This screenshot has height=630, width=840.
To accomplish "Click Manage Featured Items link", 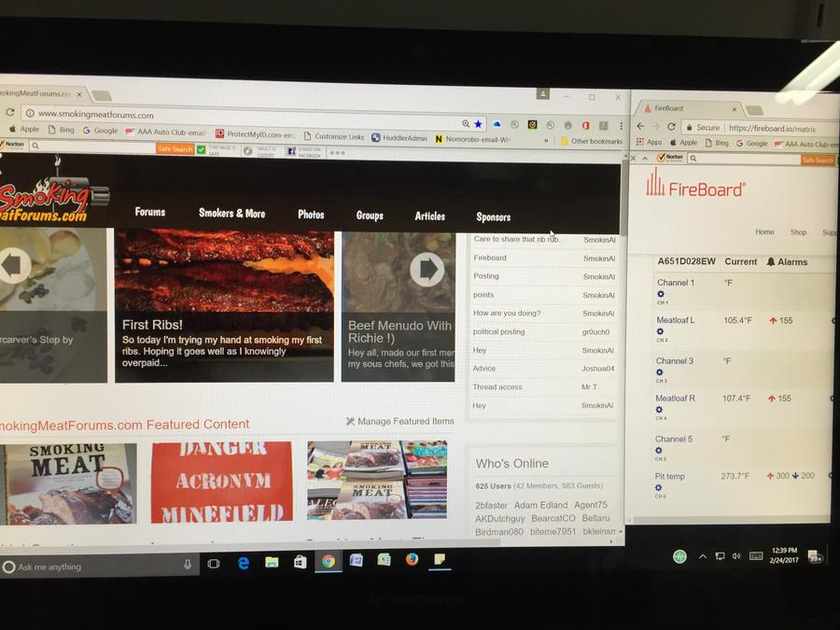I will [x=399, y=421].
